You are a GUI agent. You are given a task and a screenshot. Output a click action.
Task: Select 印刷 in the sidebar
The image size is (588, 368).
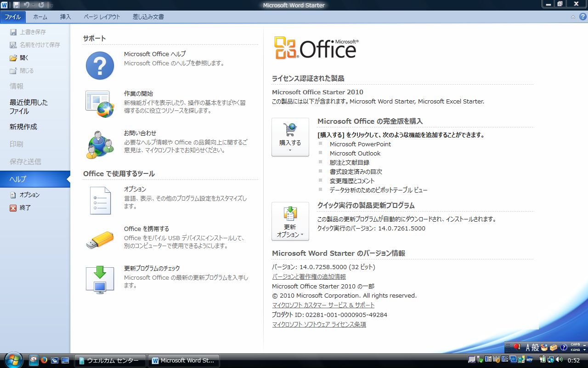(17, 144)
